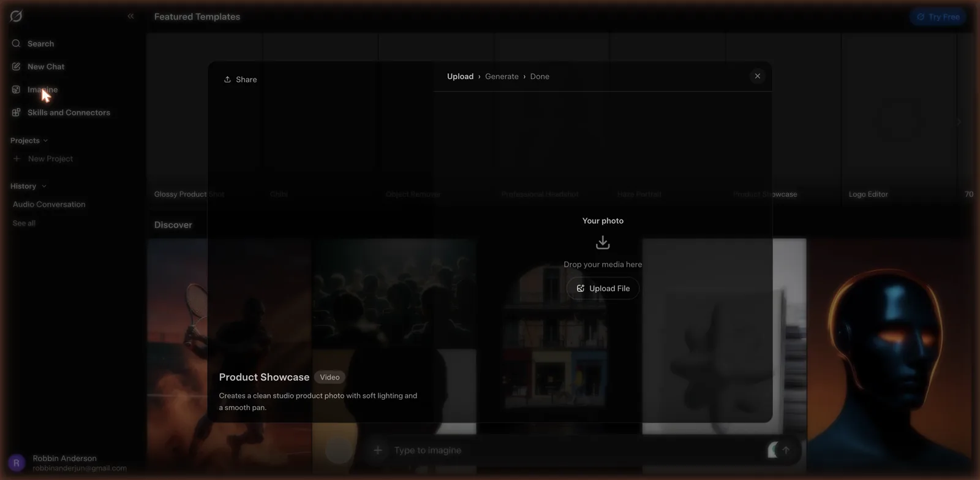
Task: Click the Imagine sidebar icon
Action: tap(16, 90)
